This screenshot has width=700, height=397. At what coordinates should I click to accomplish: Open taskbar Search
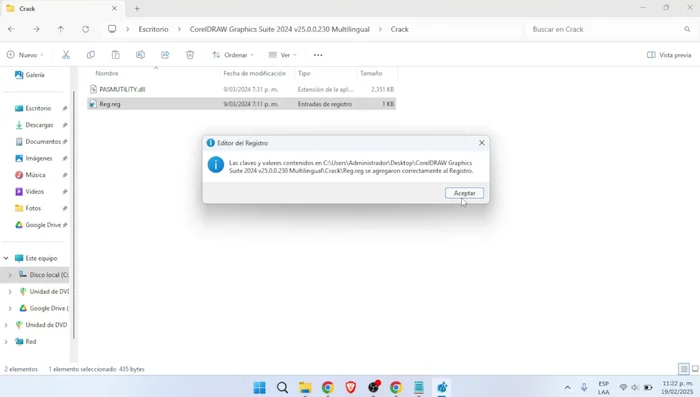point(282,387)
